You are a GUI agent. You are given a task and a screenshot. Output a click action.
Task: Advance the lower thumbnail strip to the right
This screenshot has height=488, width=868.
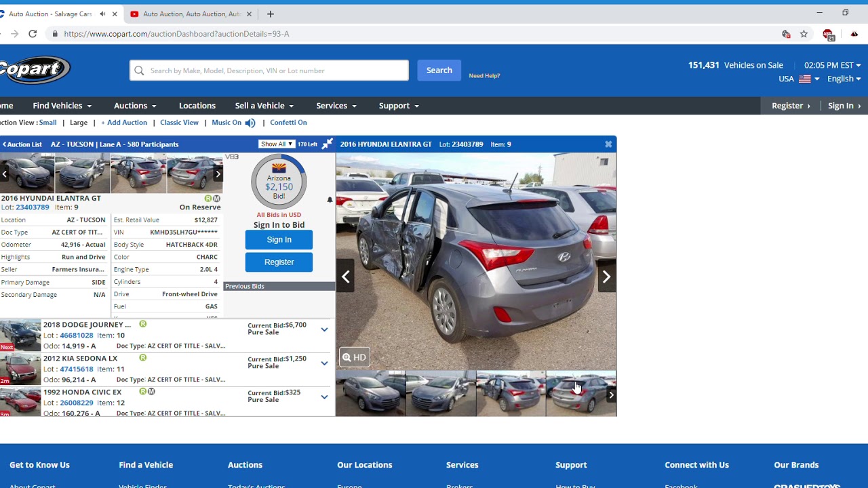pyautogui.click(x=611, y=394)
